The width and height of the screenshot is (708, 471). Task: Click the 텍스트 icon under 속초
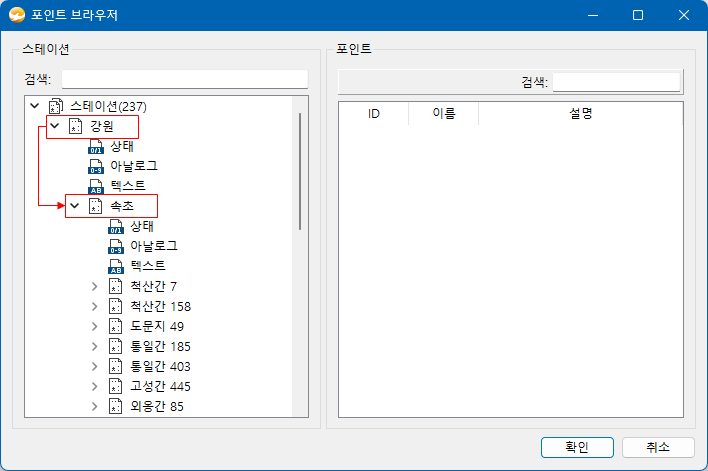coord(116,266)
